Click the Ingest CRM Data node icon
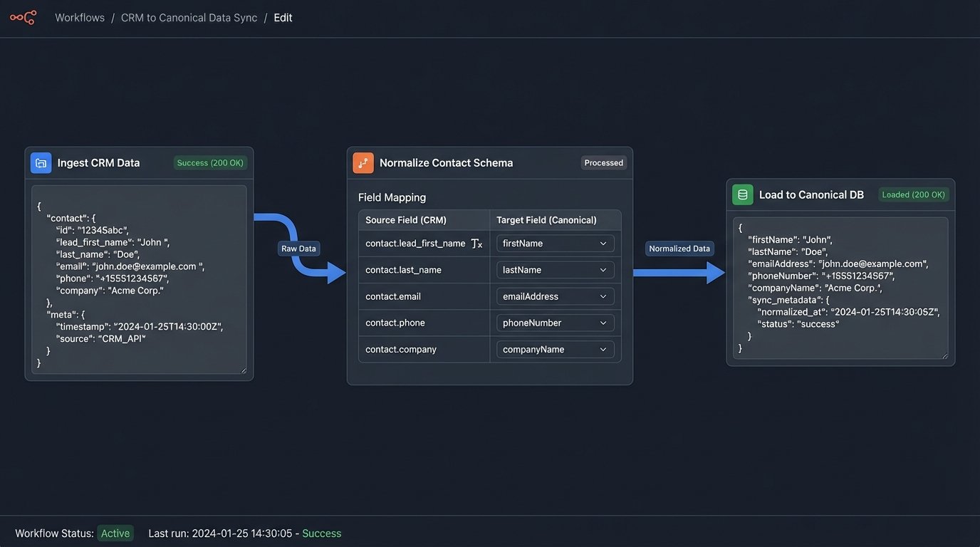 click(41, 163)
